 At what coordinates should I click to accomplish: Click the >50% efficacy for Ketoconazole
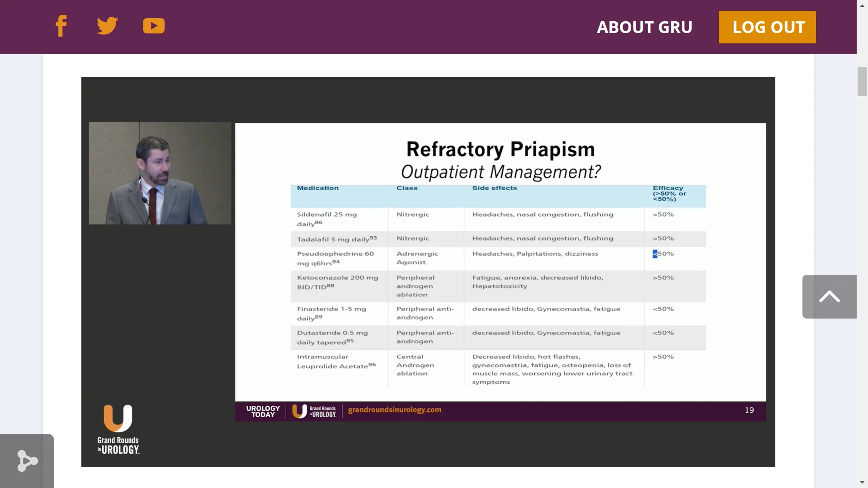tap(663, 278)
